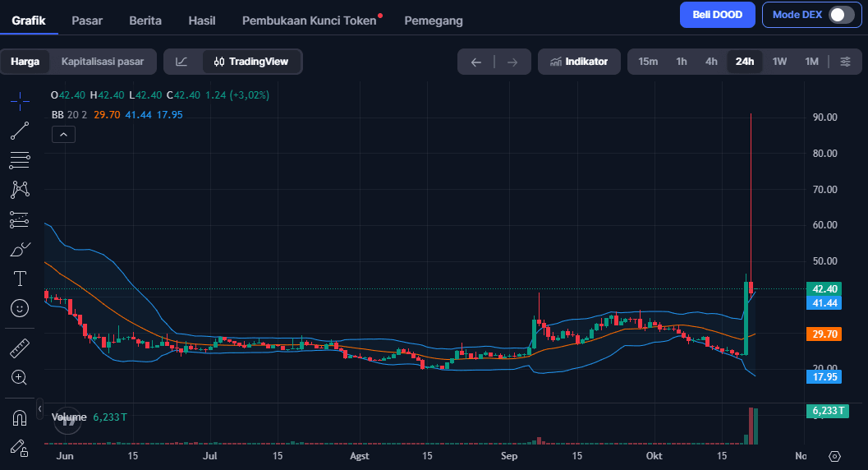868x470 pixels.
Task: Select the pattern drawing tool
Action: coord(20,190)
